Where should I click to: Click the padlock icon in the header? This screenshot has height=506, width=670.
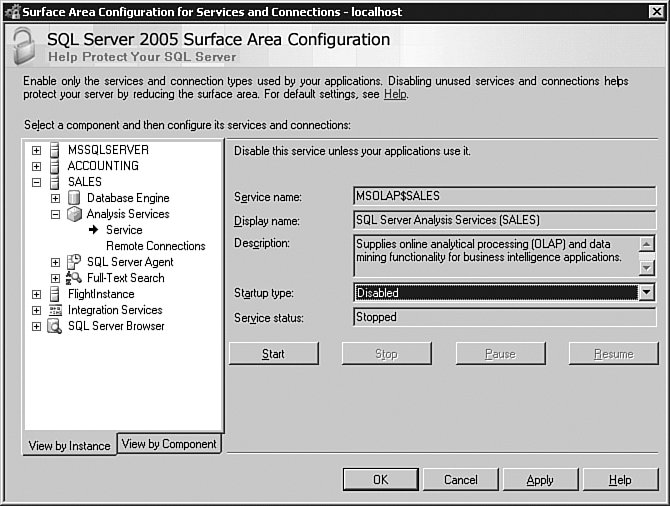tap(24, 46)
